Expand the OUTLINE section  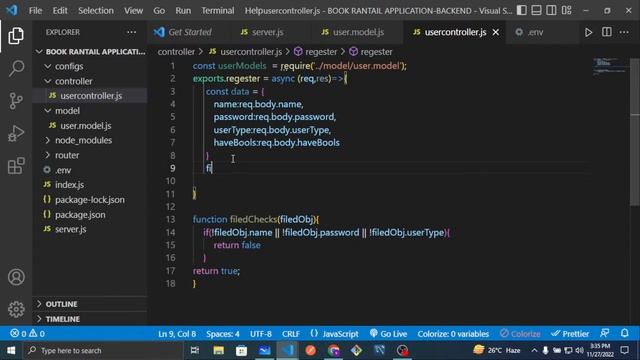click(91, 304)
